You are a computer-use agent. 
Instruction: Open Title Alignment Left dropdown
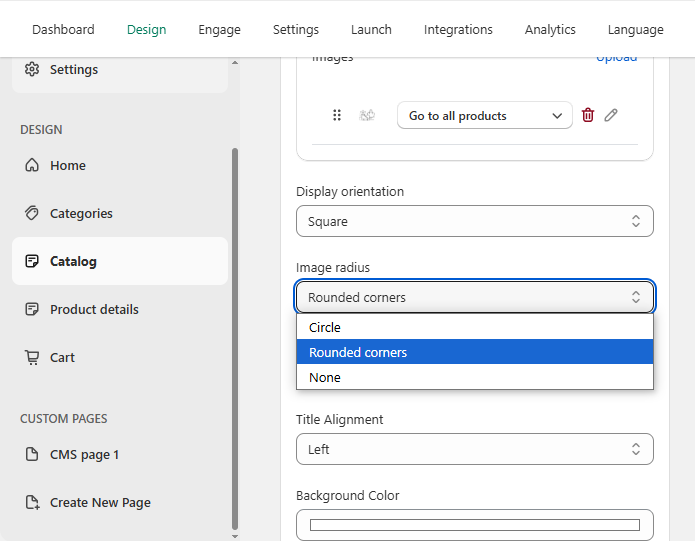(475, 449)
